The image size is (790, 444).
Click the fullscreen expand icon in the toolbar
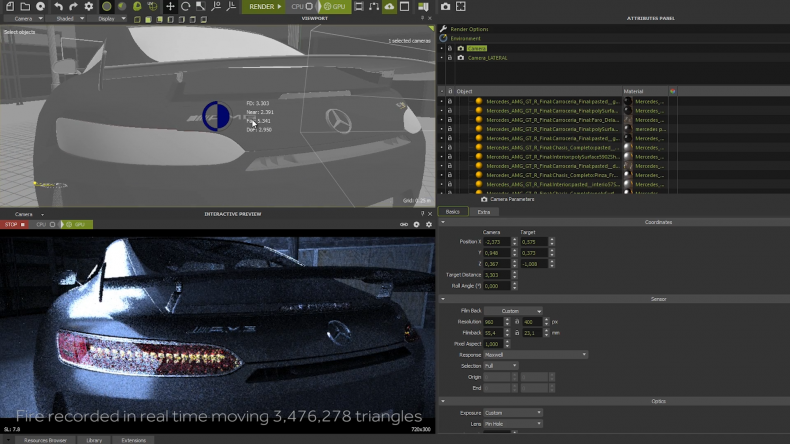point(460,7)
